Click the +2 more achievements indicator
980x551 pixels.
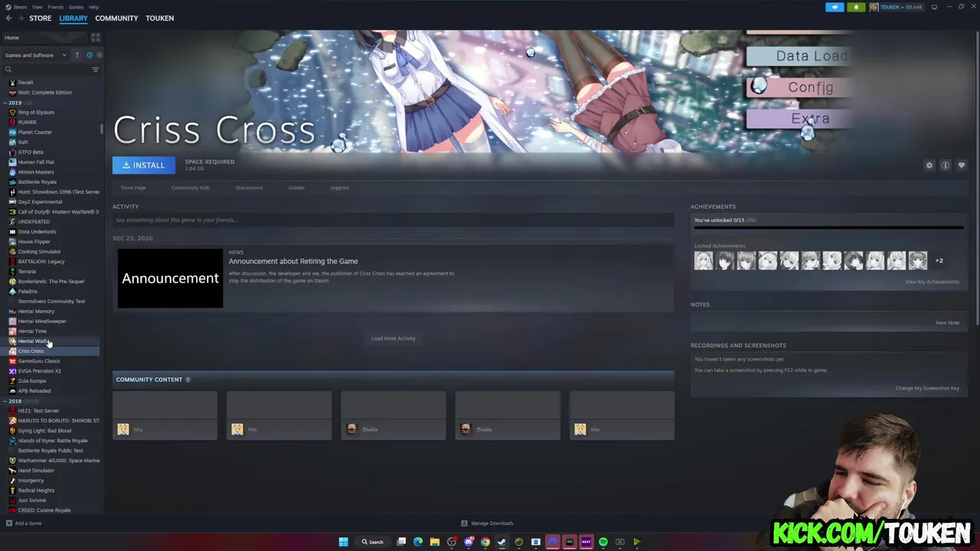click(x=939, y=261)
